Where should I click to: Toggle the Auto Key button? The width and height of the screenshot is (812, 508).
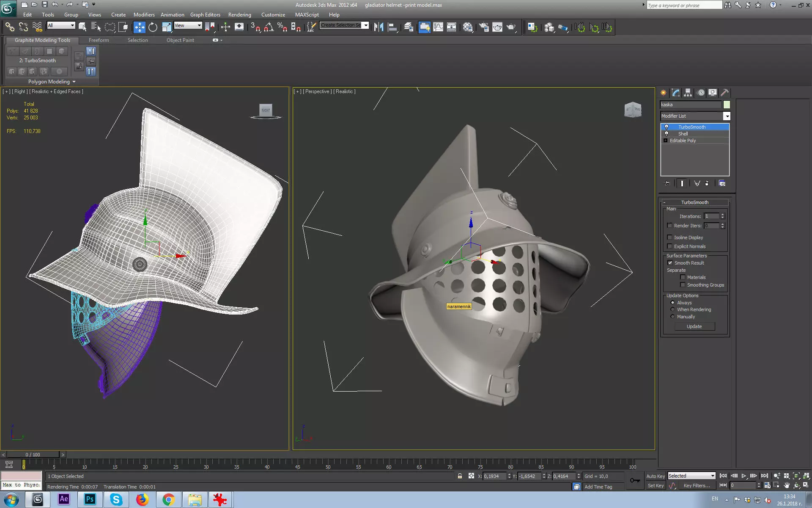pos(656,476)
